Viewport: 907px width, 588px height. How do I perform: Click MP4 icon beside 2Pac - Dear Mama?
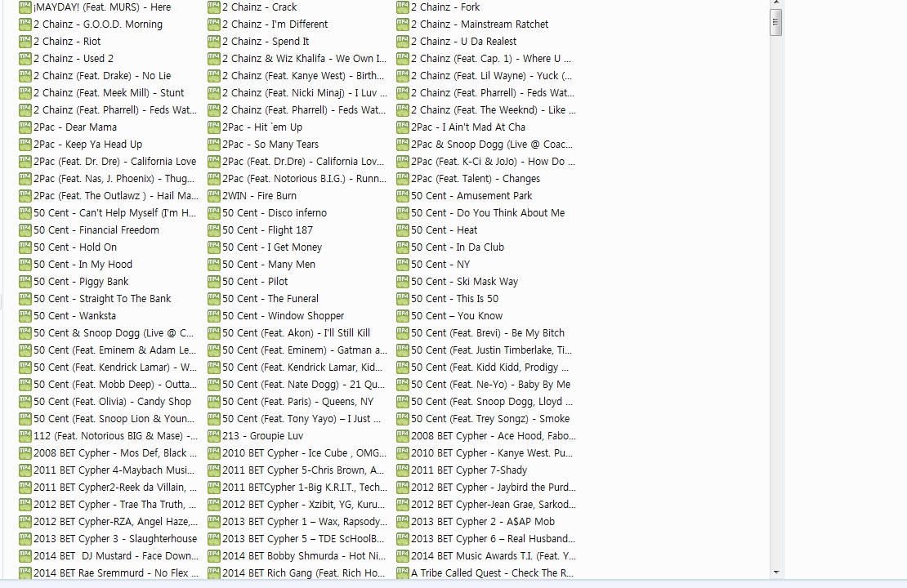tap(25, 127)
